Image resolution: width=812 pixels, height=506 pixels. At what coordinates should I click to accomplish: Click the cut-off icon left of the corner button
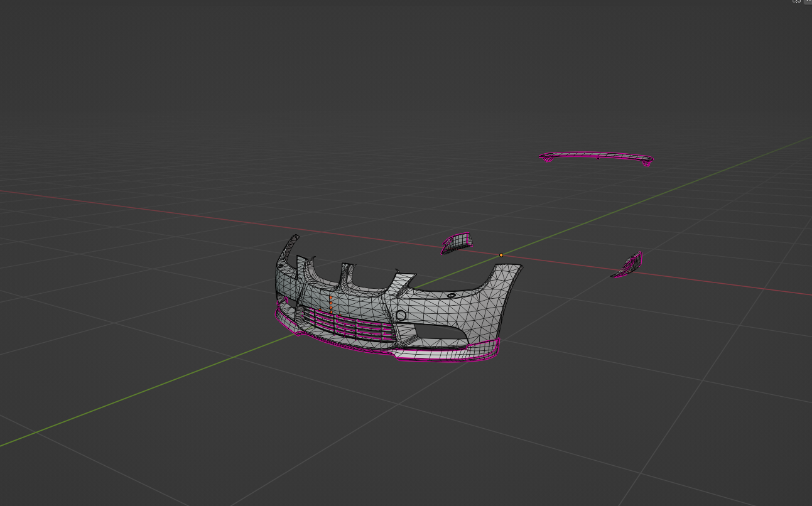click(797, 2)
